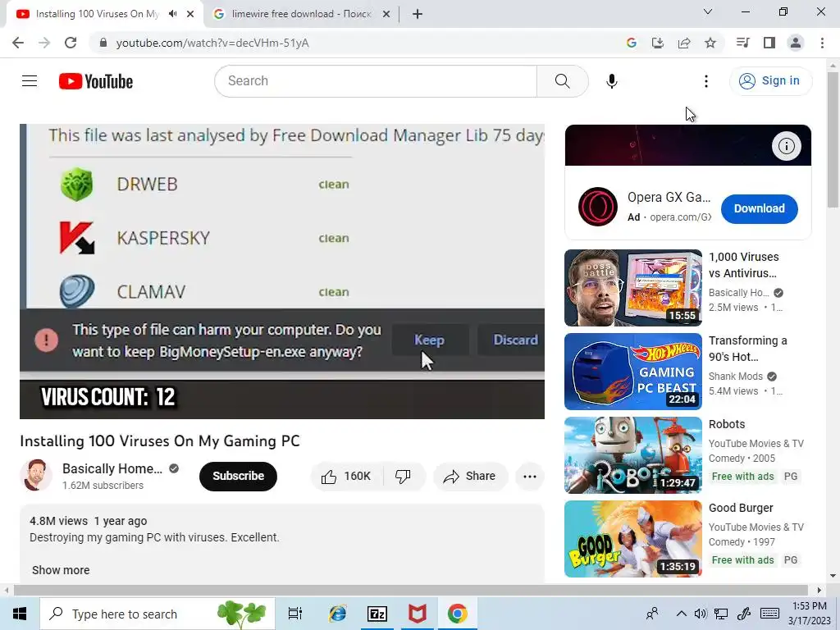Viewport: 840px width, 630px height.
Task: Click the video player area
Action: (282, 272)
